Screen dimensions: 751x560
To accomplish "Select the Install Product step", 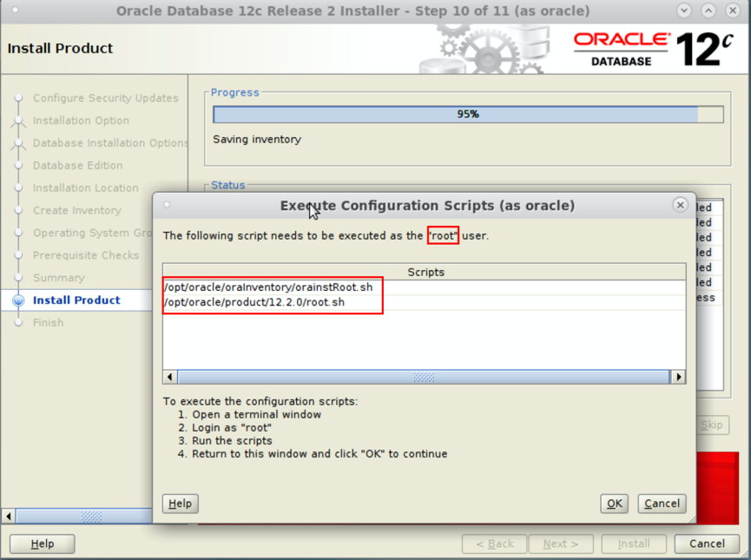I will (x=76, y=300).
